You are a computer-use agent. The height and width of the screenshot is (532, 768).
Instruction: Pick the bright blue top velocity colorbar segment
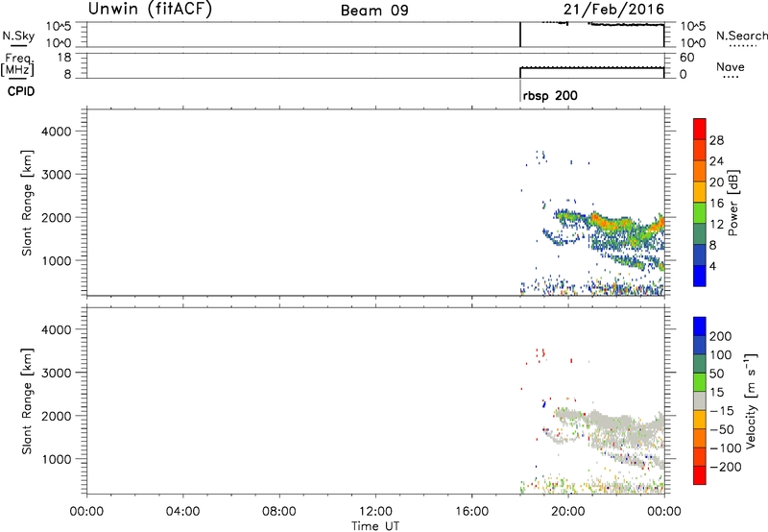tap(700, 326)
